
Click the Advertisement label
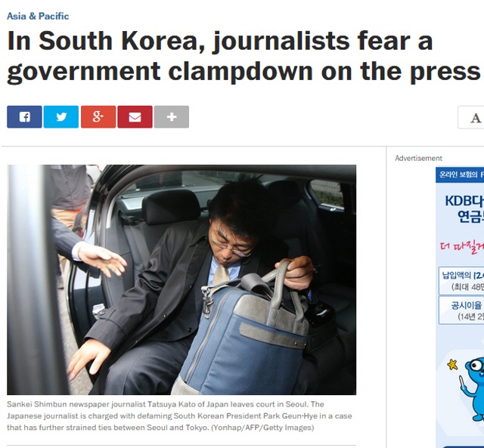pos(418,158)
